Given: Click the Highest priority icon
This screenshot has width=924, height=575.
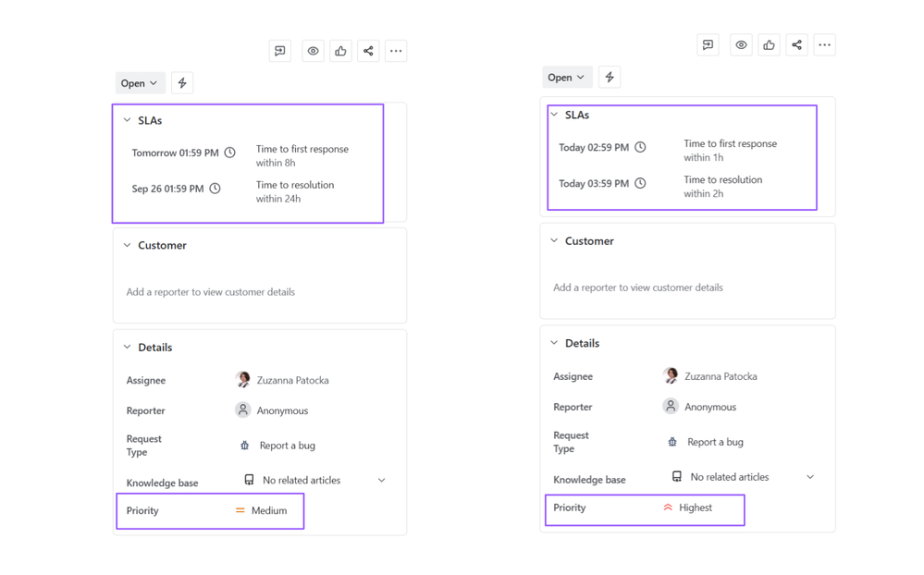Looking at the screenshot, I should pos(668,508).
